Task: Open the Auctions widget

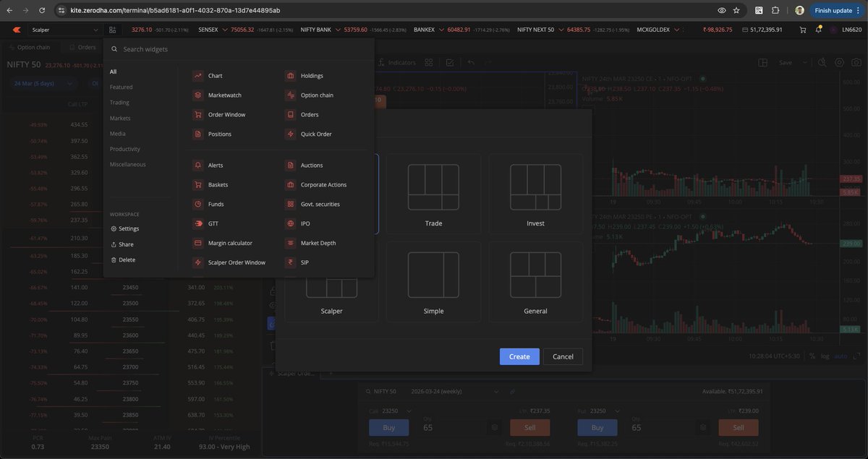Action: pyautogui.click(x=305, y=166)
